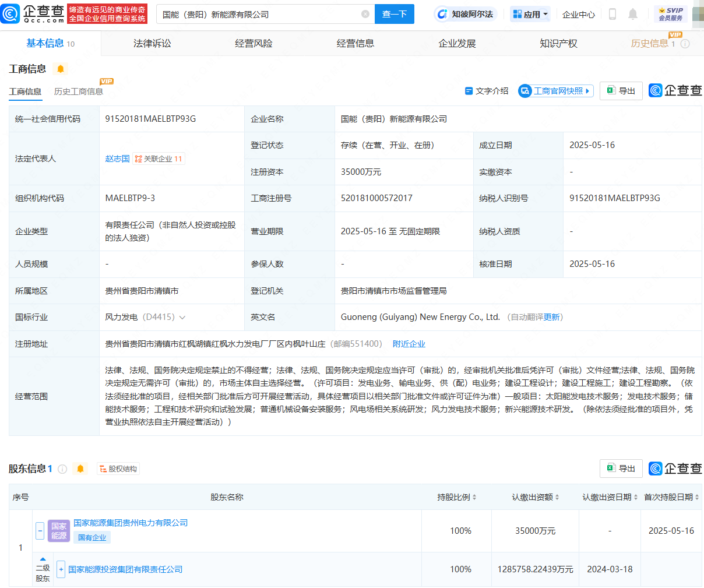Click the 查一下 search button
Screen dimensions: 704x588
[395, 14]
